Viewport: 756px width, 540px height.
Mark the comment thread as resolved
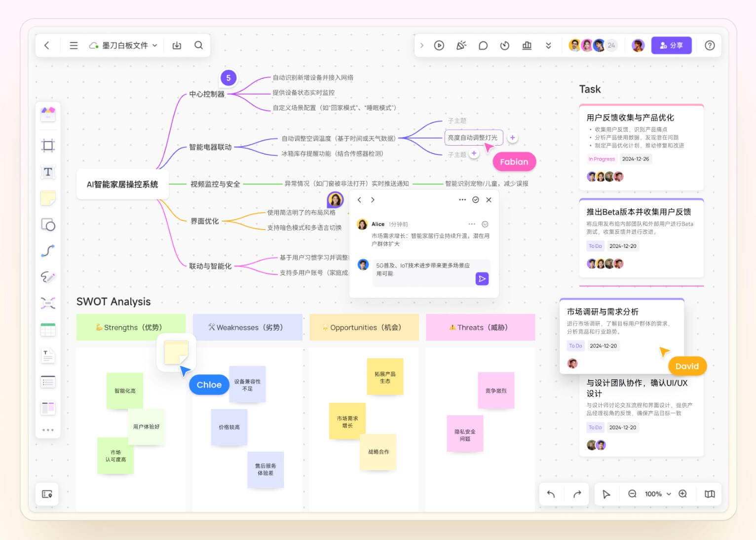click(x=475, y=200)
